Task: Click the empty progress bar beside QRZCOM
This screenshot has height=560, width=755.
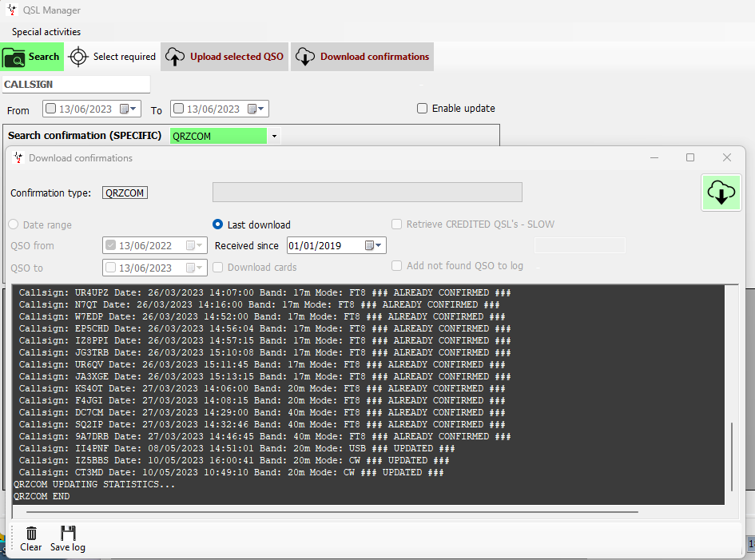Action: [368, 192]
